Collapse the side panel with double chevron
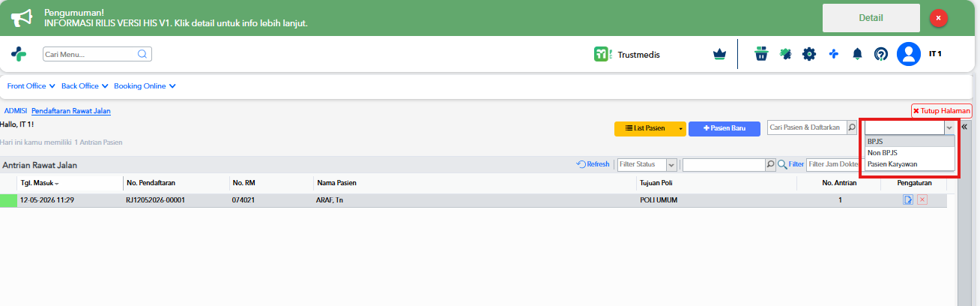The image size is (980, 306). (x=964, y=127)
